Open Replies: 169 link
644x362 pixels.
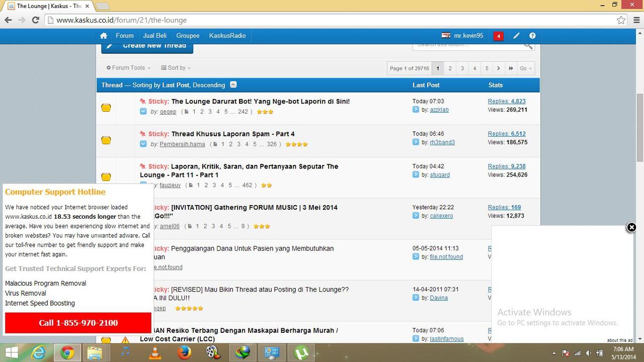(x=504, y=207)
